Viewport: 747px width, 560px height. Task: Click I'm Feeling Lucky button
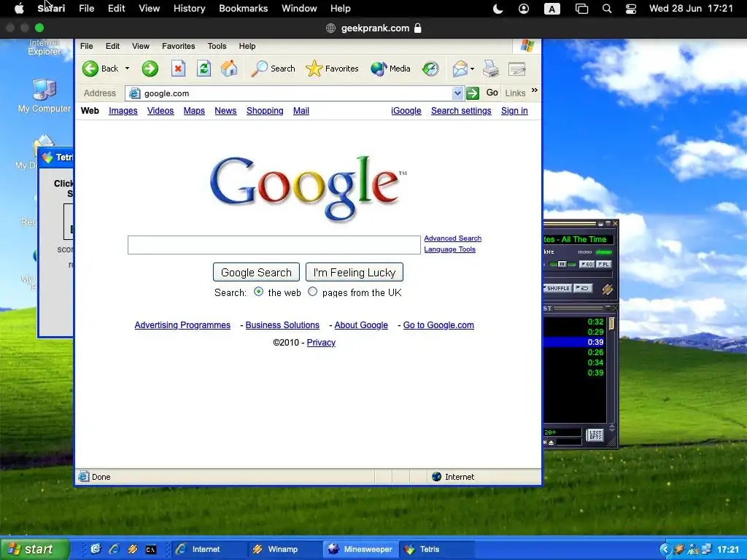pyautogui.click(x=355, y=273)
